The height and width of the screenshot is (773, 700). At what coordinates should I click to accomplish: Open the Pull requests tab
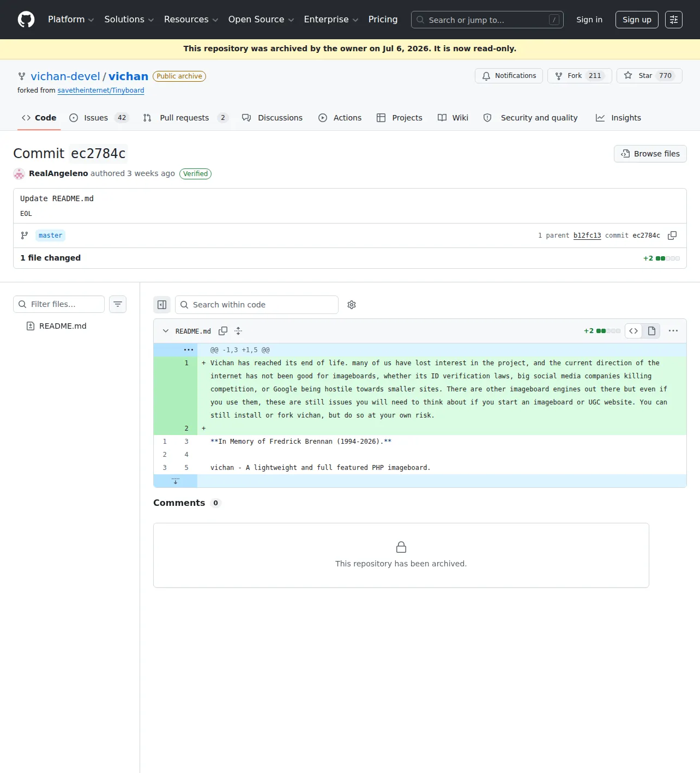pos(185,118)
